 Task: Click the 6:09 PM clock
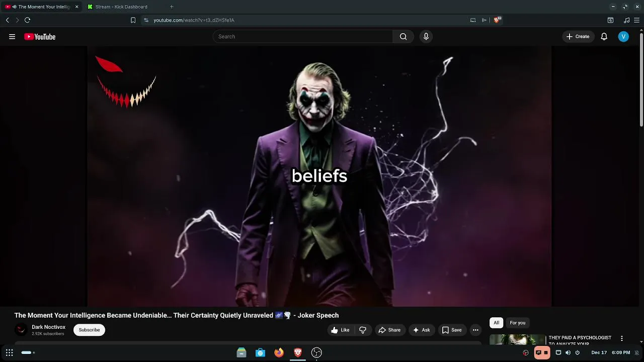621,352
